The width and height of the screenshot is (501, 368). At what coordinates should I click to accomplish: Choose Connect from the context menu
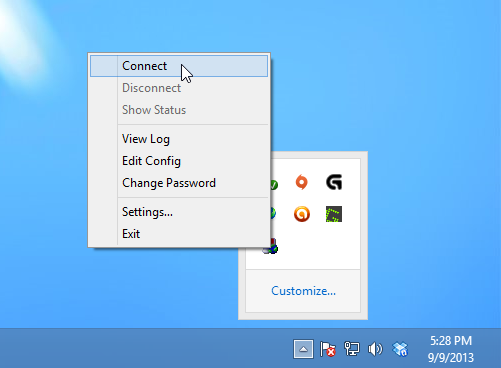point(179,66)
